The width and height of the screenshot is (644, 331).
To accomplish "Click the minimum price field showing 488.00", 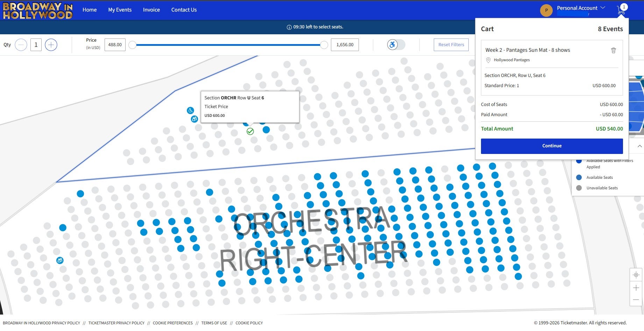I will pyautogui.click(x=115, y=45).
